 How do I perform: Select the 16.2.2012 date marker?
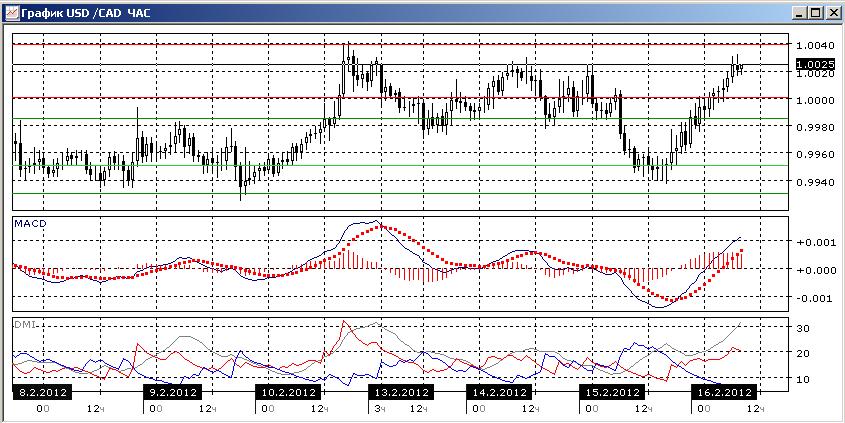coord(724,392)
